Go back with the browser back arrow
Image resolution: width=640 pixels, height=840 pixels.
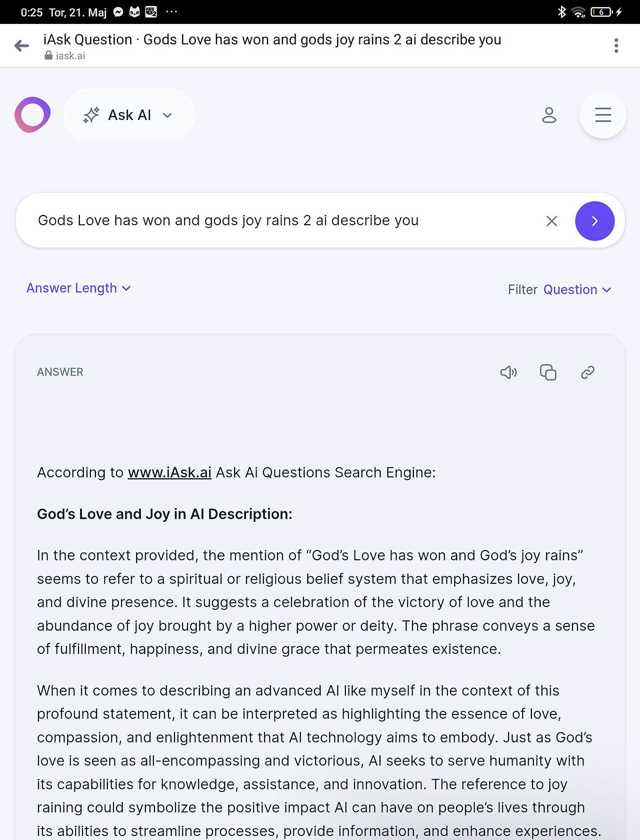21,46
